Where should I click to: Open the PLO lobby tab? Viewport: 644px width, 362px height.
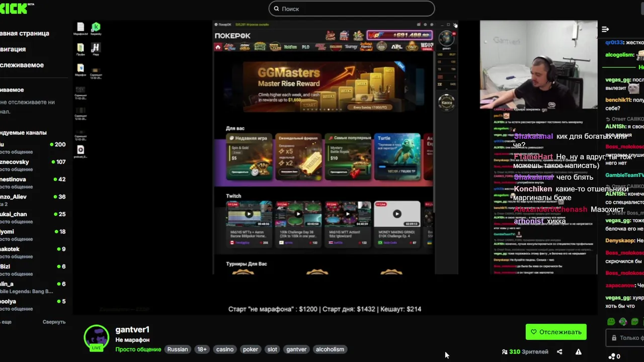tap(305, 47)
